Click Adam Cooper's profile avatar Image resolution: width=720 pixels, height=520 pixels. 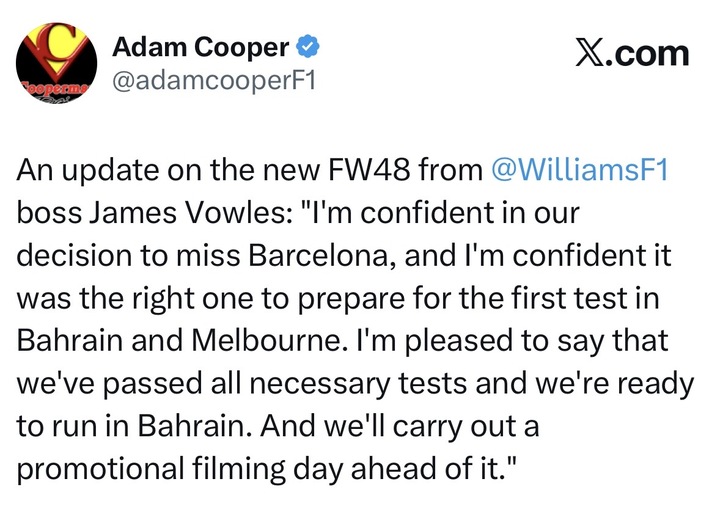point(55,63)
